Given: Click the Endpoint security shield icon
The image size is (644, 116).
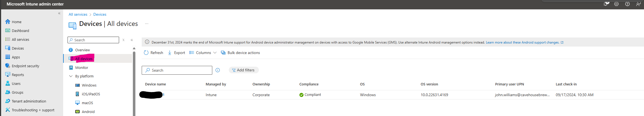Looking at the screenshot, I should coord(8,66).
